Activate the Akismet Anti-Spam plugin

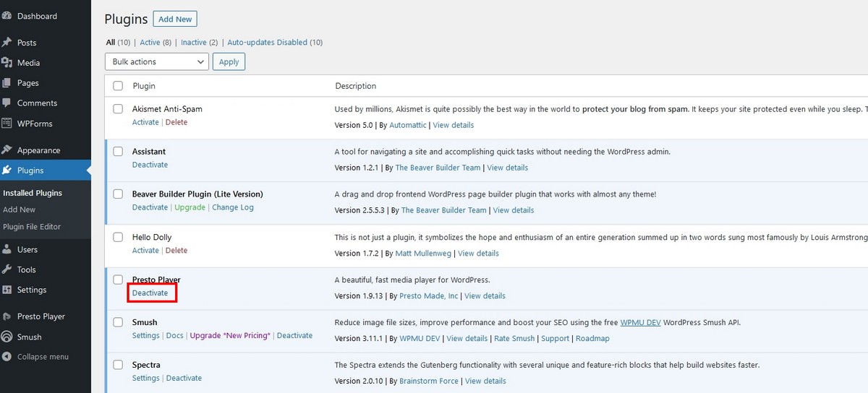point(145,122)
